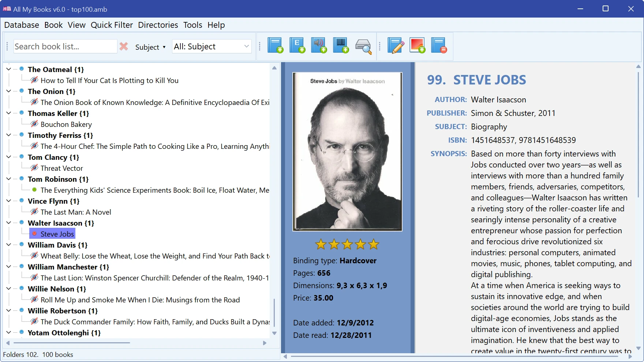
Task: Collapse the Yotam Ottolenghi group
Action: [x=8, y=332]
